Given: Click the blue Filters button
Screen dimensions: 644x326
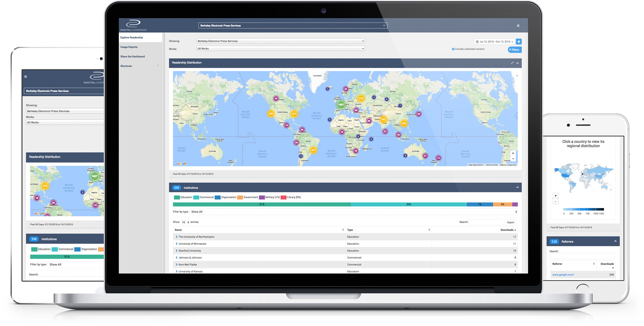Looking at the screenshot, I should pos(514,50).
